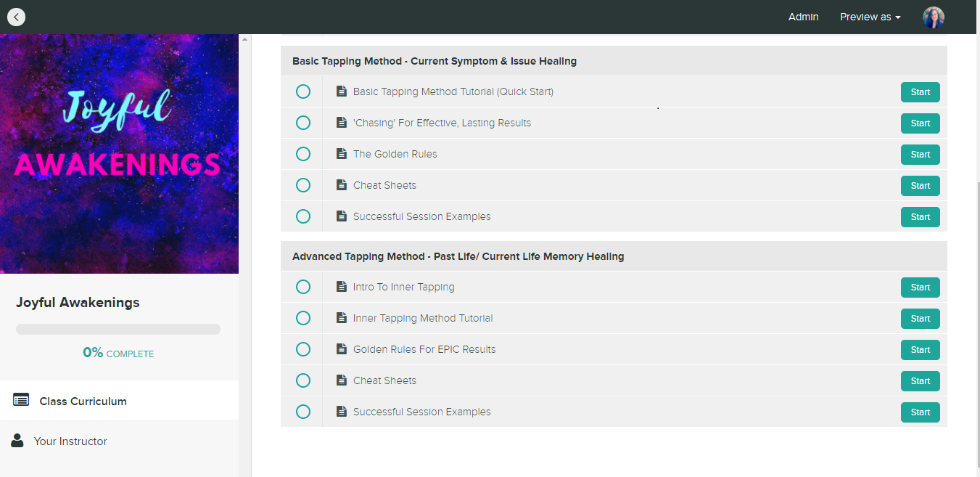Start Intro To Inner Tapping lesson
Screen dimensions: 980x477
tap(920, 288)
